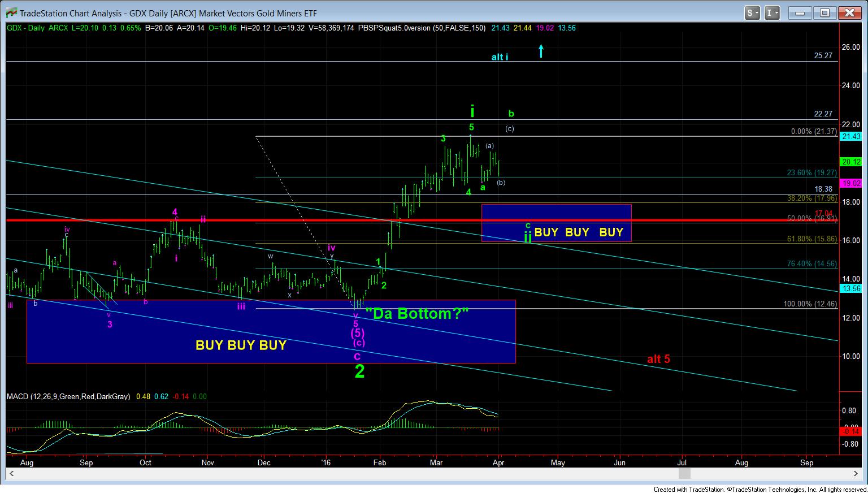The width and height of the screenshot is (868, 493).
Task: Select the 23.60% (19.27) Fibonacci label
Action: (x=812, y=173)
